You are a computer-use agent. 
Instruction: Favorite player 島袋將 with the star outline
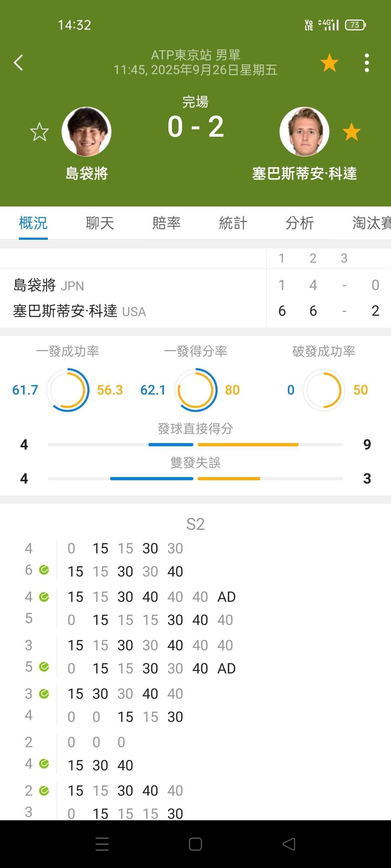coord(39,132)
